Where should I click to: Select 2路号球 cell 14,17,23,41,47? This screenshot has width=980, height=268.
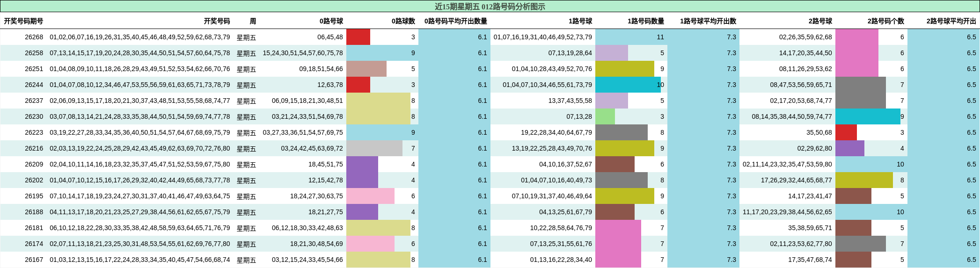810,196
